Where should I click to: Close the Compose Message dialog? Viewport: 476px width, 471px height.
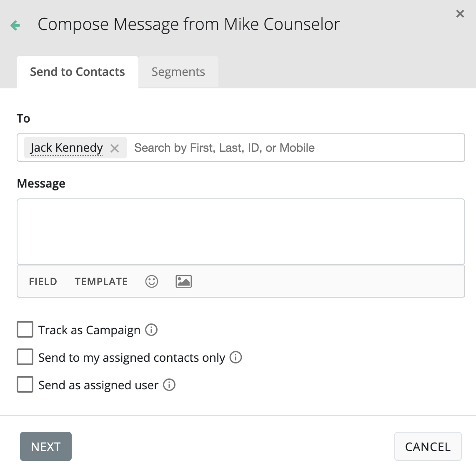[x=460, y=14]
